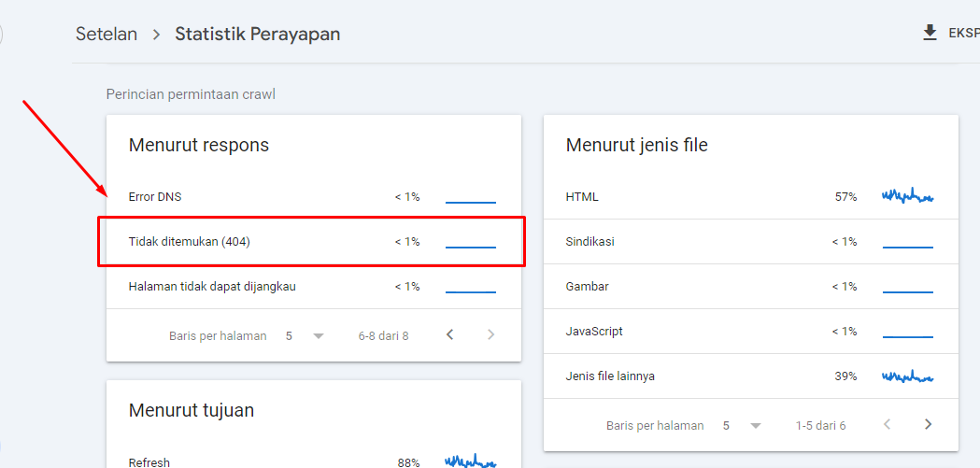Open rows per page dropdown in Menurut jenis file
This screenshot has width=980, height=468.
pos(740,426)
